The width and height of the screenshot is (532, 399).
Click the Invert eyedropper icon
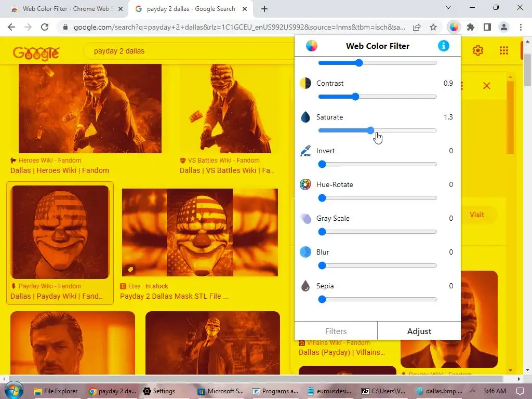305,151
